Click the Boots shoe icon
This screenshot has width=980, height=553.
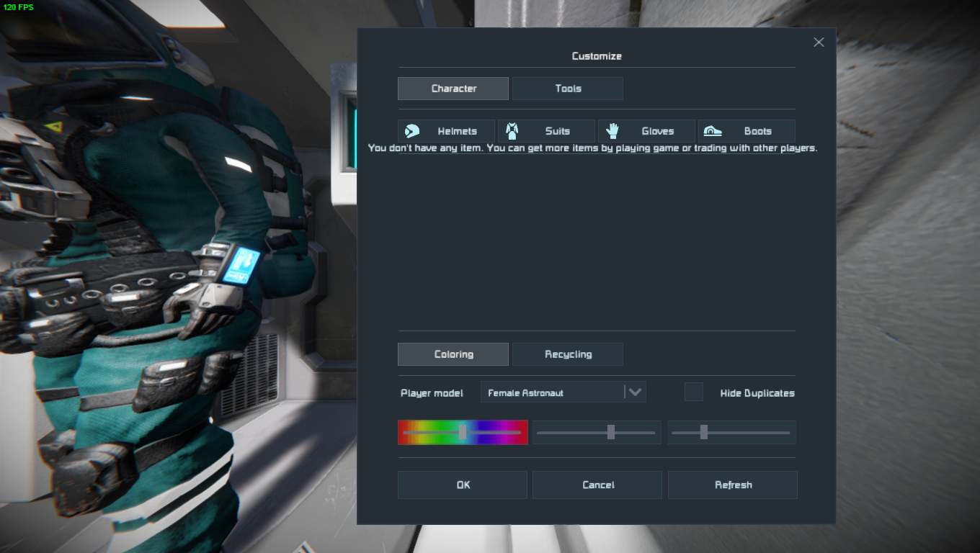[713, 131]
